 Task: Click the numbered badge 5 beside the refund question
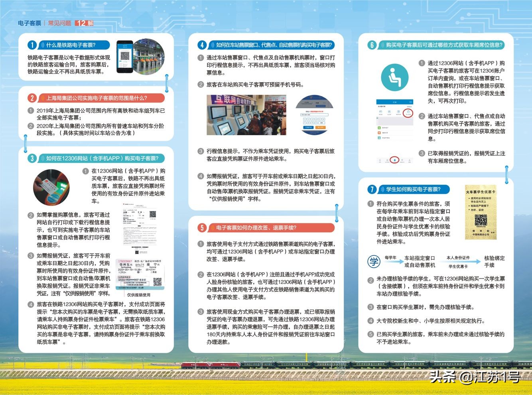(202, 228)
